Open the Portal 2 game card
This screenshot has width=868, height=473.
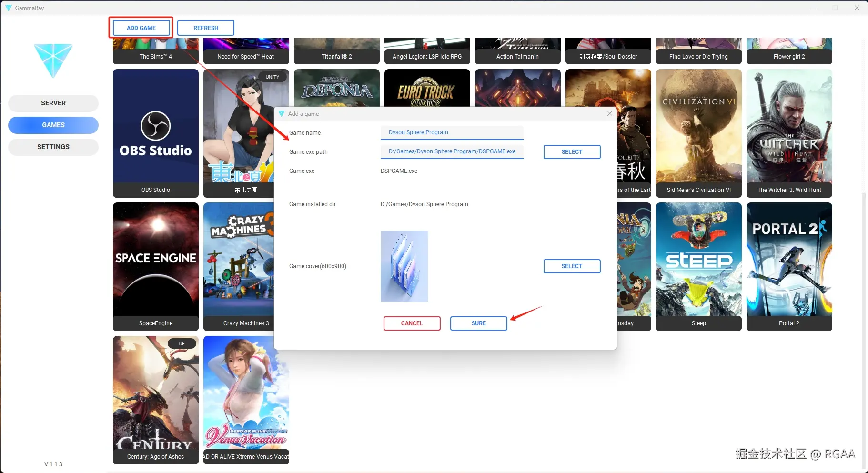(789, 267)
